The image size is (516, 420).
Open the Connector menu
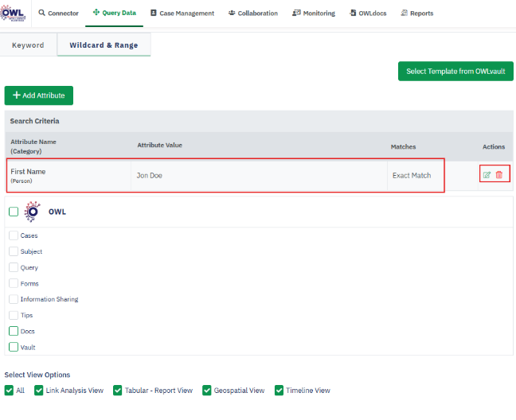(59, 14)
